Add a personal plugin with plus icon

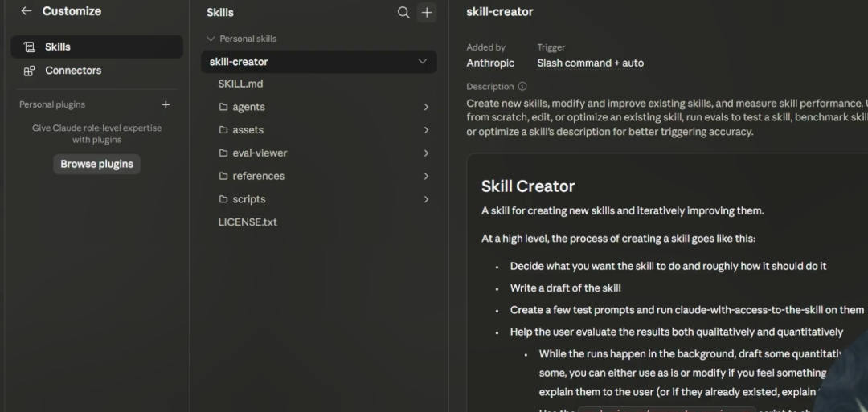click(x=166, y=104)
